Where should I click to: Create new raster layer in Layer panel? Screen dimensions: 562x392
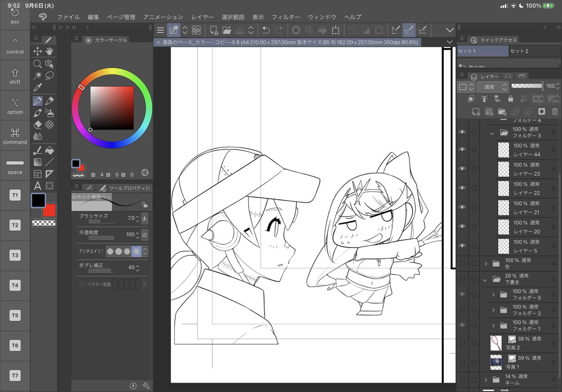point(476,111)
